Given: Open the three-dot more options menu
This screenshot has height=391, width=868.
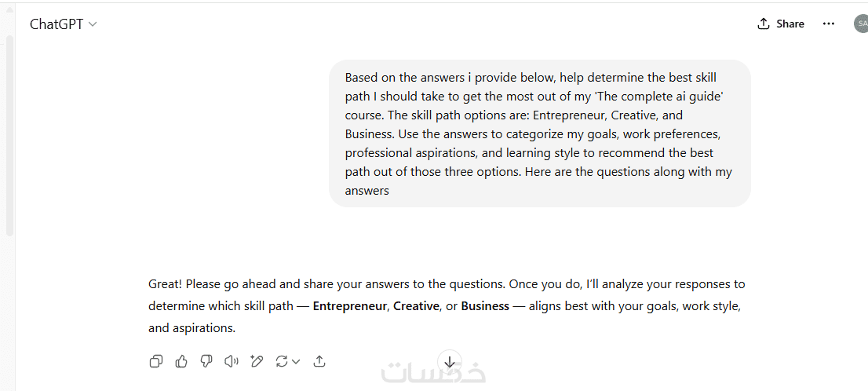Looking at the screenshot, I should pos(829,24).
